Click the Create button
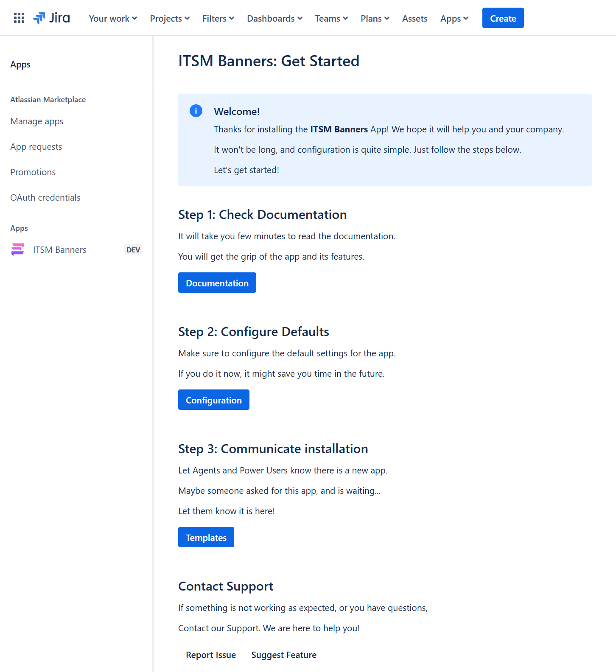Image resolution: width=616 pixels, height=672 pixels. (503, 18)
